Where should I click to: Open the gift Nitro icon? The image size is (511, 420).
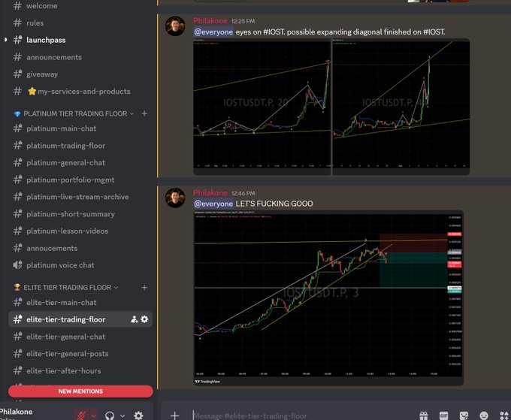coord(424,415)
